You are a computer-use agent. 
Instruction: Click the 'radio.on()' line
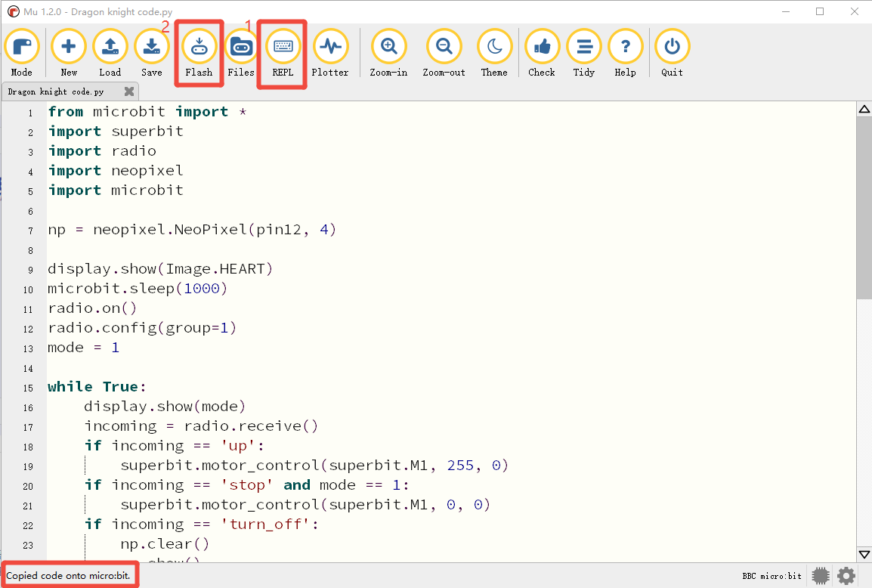click(x=92, y=308)
